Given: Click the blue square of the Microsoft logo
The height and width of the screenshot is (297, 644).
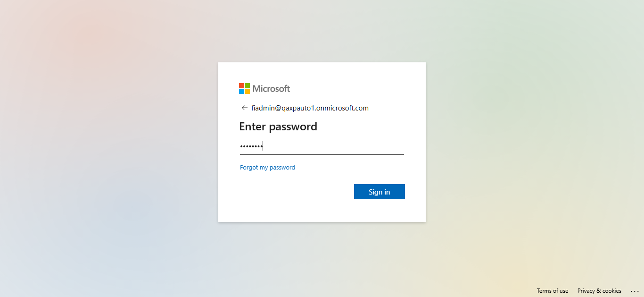Looking at the screenshot, I should 241,92.
